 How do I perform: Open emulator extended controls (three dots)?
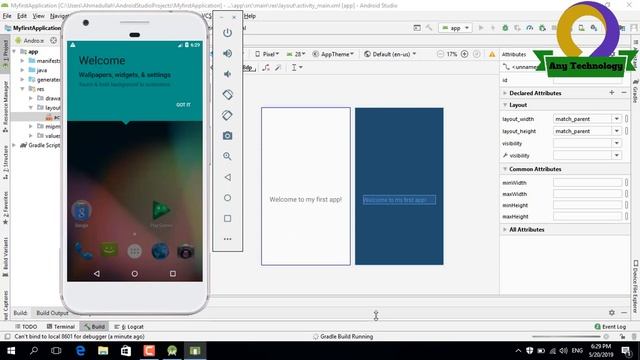(x=227, y=239)
